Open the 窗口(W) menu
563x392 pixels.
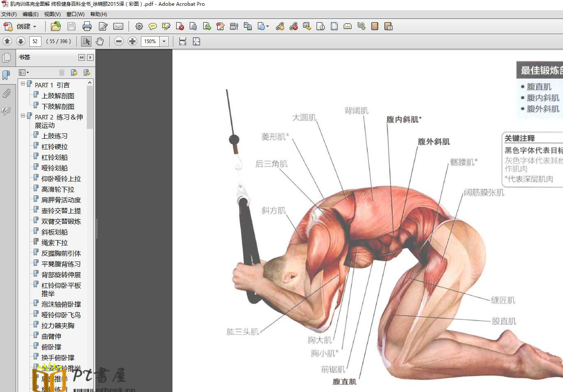[75, 14]
